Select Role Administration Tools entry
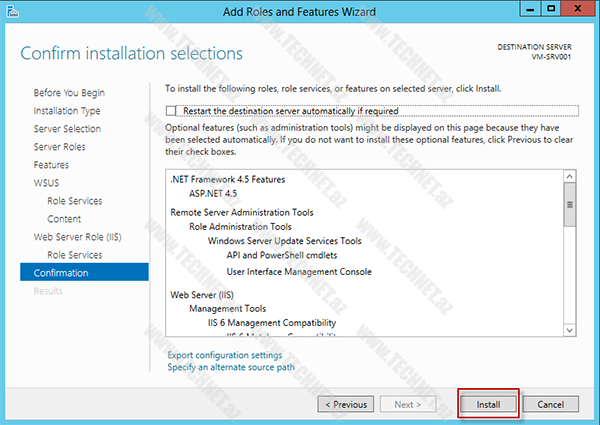Image resolution: width=600 pixels, height=425 pixels. [240, 227]
